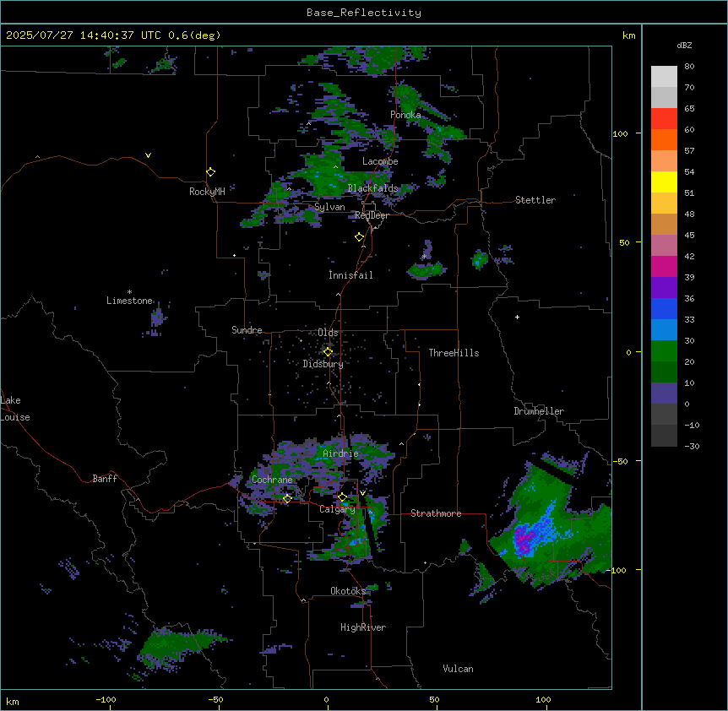Select the Lake Louise label

click(15, 409)
